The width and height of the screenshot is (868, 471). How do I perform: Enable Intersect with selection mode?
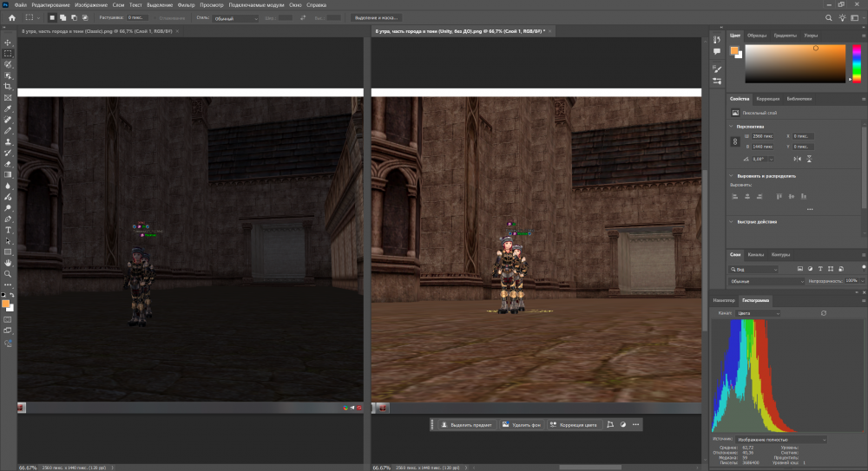pos(85,17)
